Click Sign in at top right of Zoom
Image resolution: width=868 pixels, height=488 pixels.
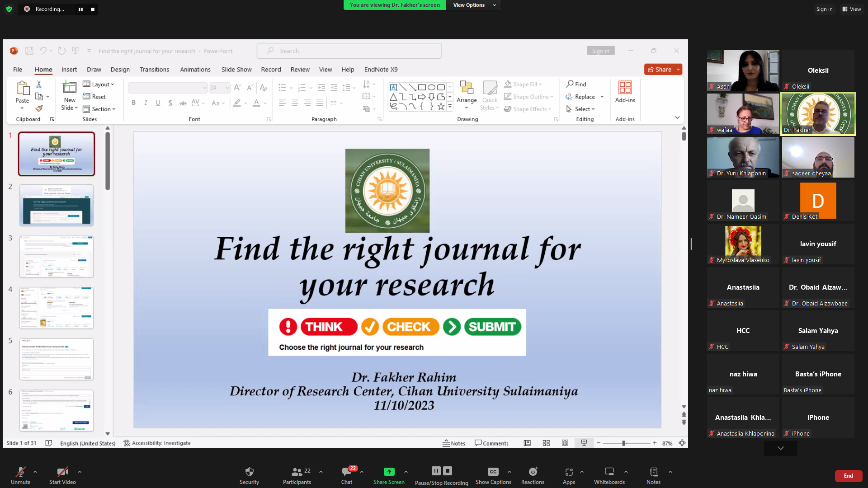click(x=824, y=9)
